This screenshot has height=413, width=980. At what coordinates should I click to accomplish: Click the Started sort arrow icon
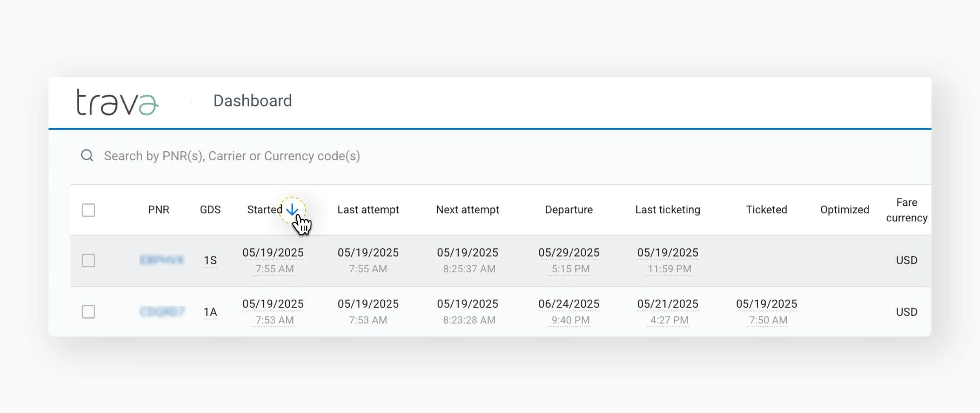(x=292, y=209)
